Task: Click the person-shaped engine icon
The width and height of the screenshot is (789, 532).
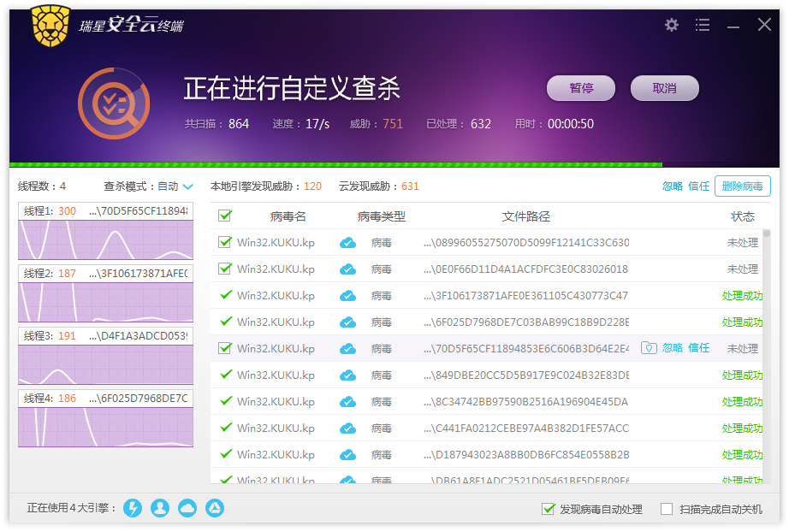Action: [x=160, y=508]
